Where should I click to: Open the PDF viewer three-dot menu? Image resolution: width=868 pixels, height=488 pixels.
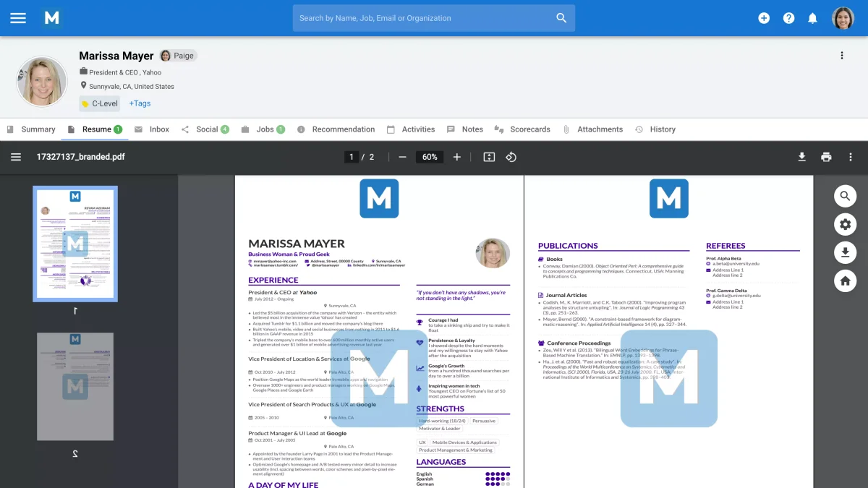point(851,157)
